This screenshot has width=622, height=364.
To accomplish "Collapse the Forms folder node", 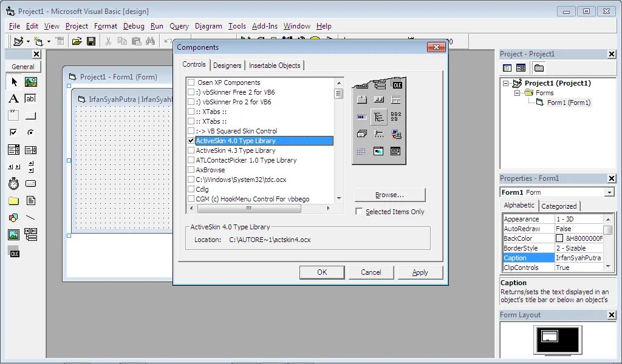I will coord(517,93).
